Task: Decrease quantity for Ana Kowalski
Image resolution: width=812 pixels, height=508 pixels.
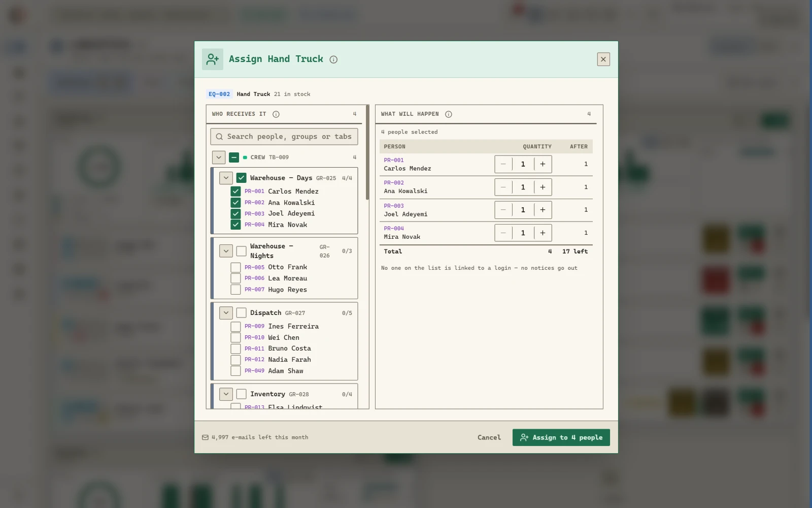Action: (503, 187)
